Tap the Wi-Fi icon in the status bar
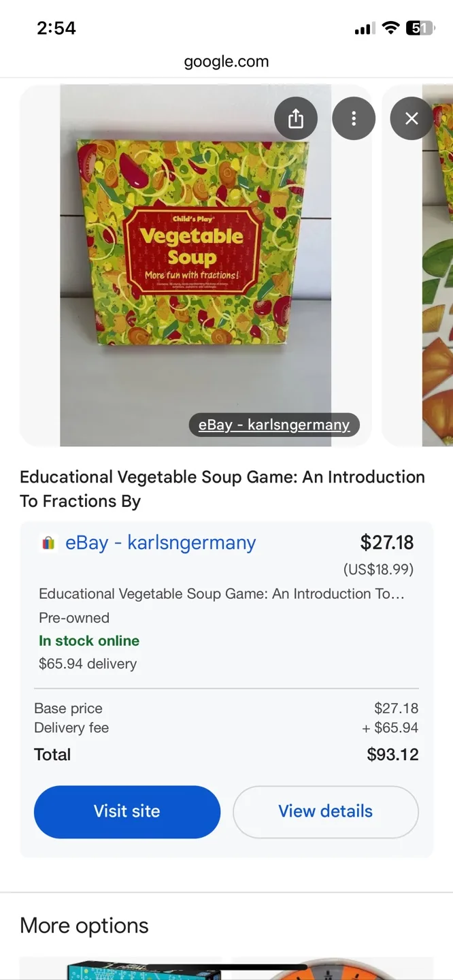This screenshot has height=980, width=453. (390, 28)
